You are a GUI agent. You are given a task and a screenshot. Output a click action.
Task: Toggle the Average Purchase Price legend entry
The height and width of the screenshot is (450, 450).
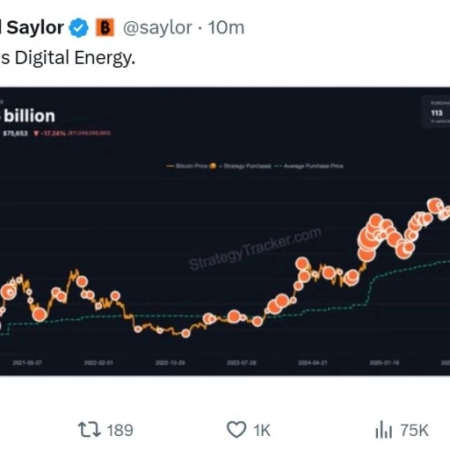[309, 166]
